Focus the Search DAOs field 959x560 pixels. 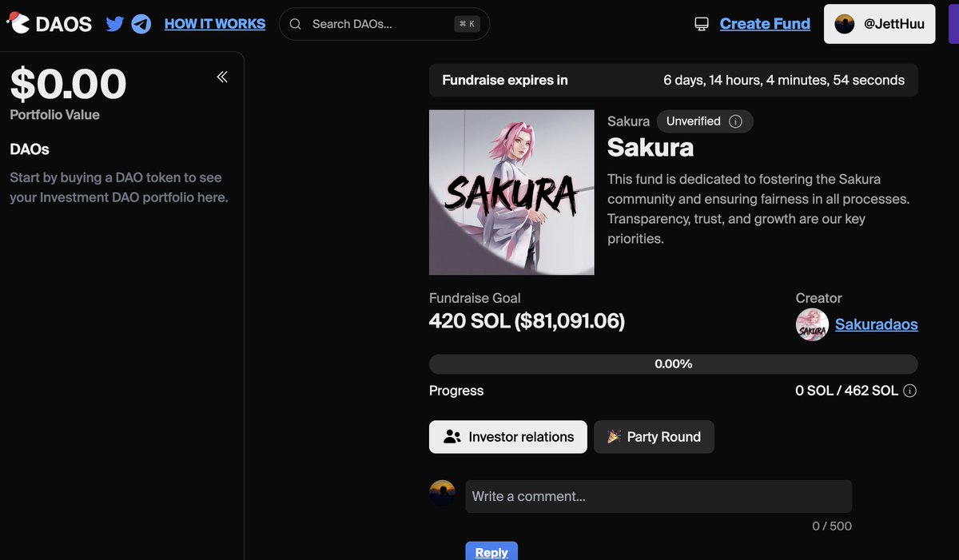coord(384,24)
